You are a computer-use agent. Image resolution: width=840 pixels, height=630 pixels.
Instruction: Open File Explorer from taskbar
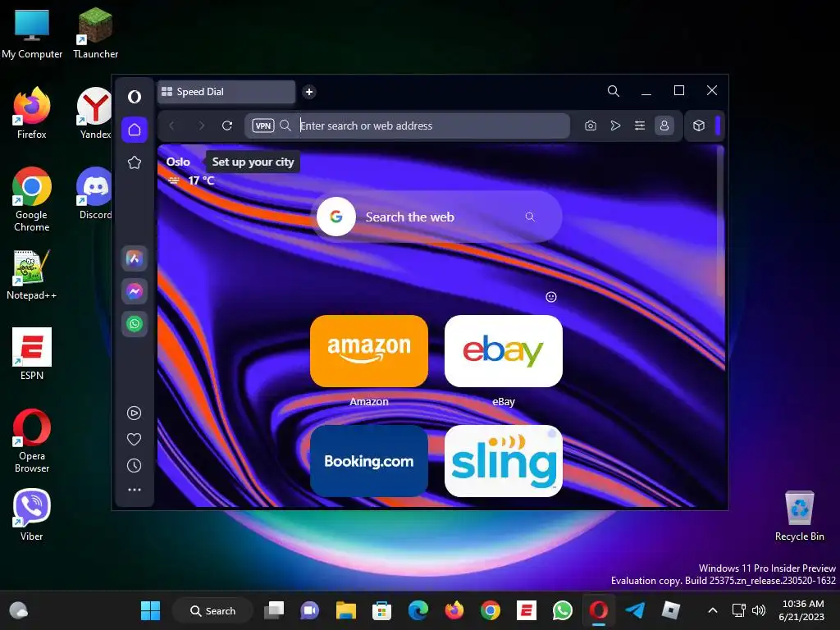346,610
